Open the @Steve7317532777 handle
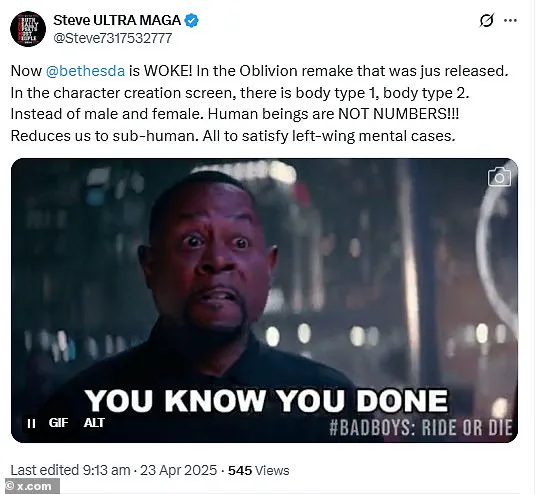This screenshot has width=536, height=494. coord(113,38)
